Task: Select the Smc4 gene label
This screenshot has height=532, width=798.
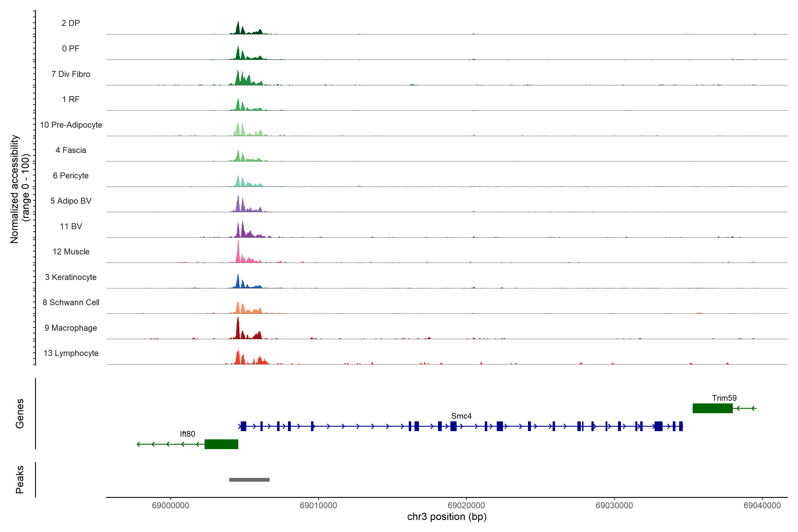Action: (x=461, y=416)
